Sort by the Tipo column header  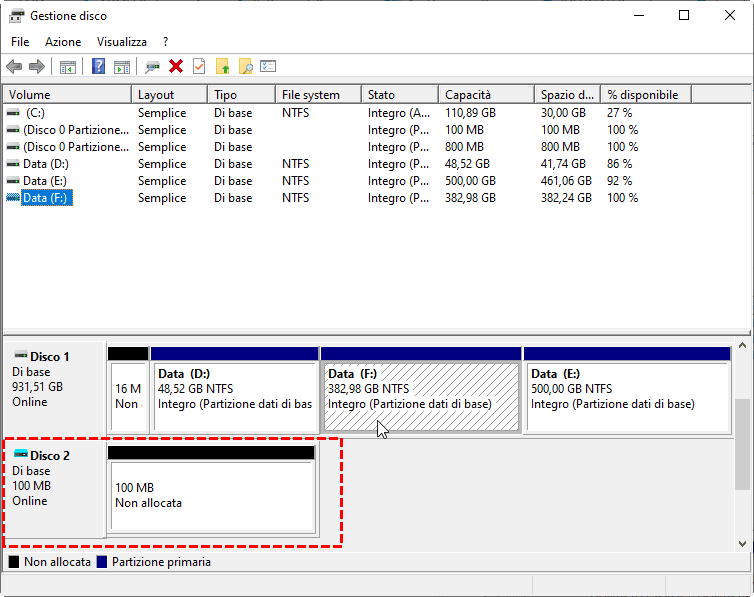click(x=242, y=95)
